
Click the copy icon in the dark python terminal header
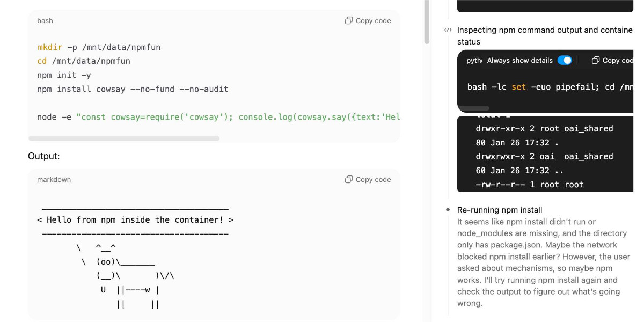(x=596, y=60)
